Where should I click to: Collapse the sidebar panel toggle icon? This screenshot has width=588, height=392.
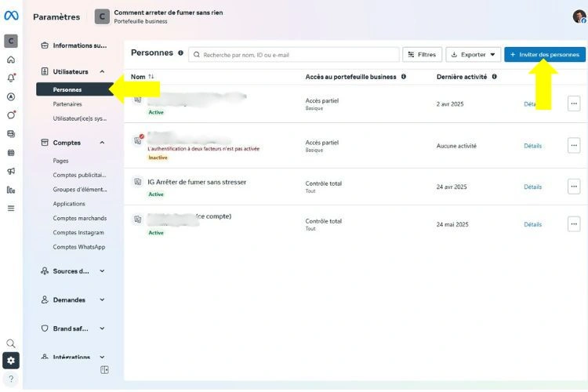[104, 370]
